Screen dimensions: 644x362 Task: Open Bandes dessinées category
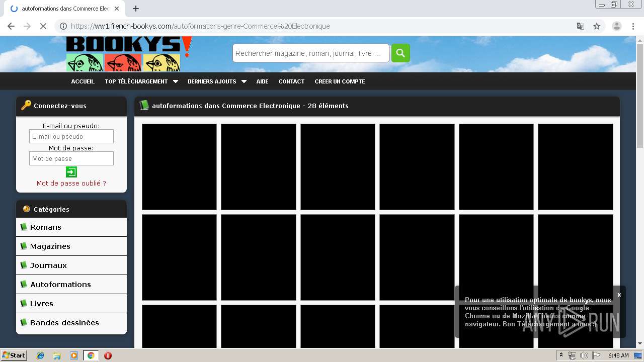coord(71,323)
